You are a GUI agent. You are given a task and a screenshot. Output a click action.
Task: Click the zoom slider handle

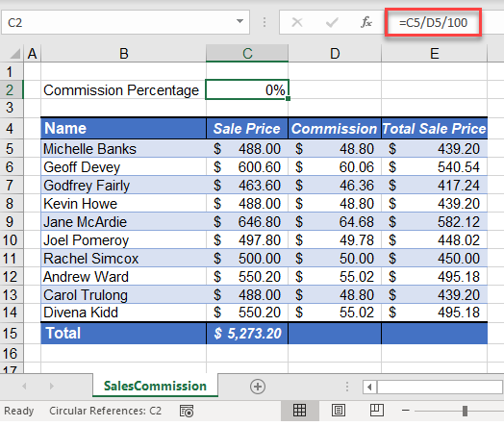click(x=465, y=411)
